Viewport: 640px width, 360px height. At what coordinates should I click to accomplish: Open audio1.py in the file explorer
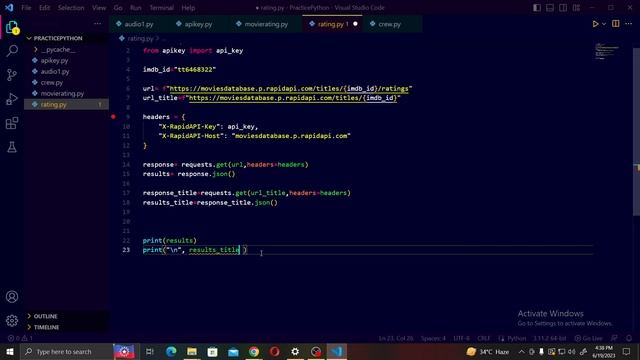[55, 71]
